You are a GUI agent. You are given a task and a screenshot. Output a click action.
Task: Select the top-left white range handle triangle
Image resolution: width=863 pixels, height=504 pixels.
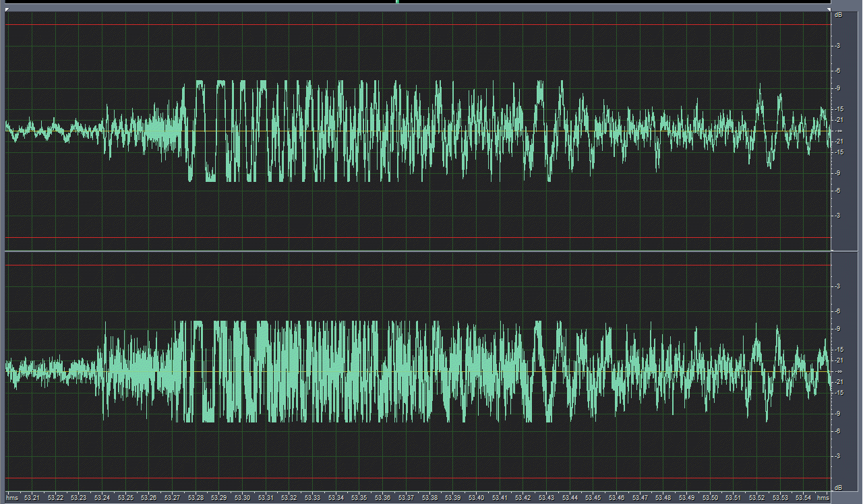coord(7,9)
